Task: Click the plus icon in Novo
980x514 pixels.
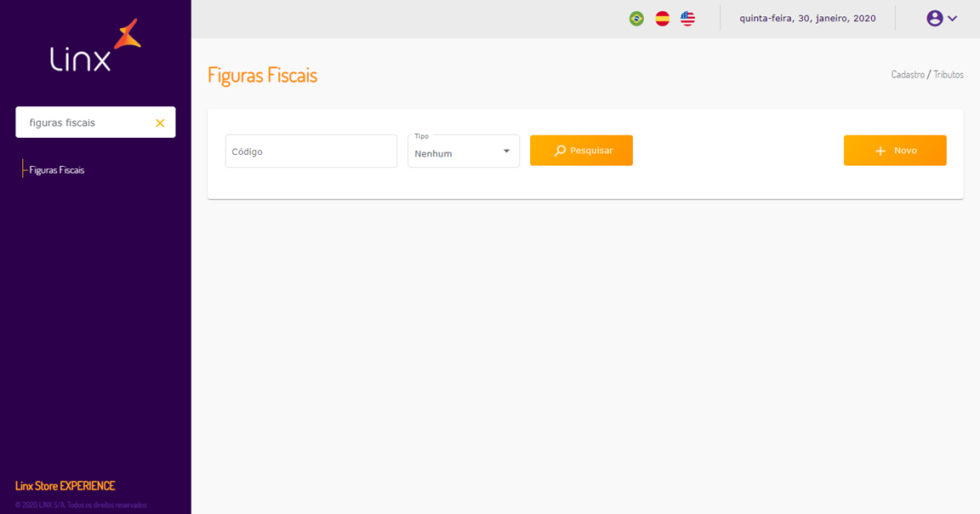Action: tap(880, 151)
